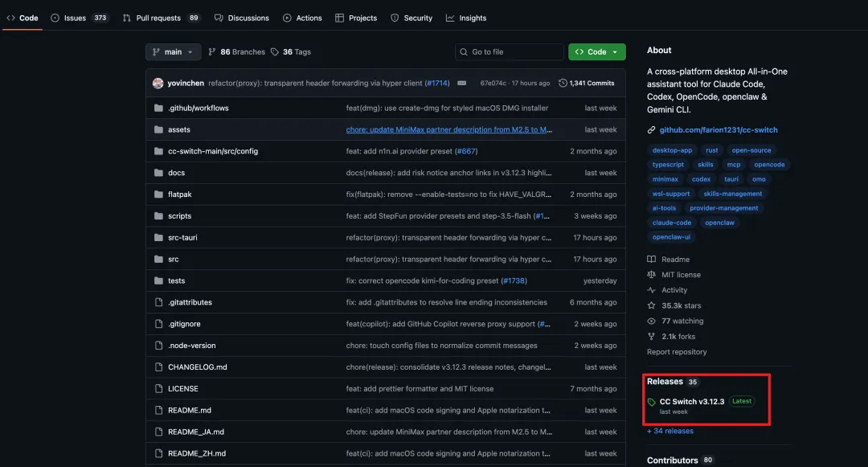The image size is (868, 467).
Task: Click the link chain icon in About
Action: (651, 130)
